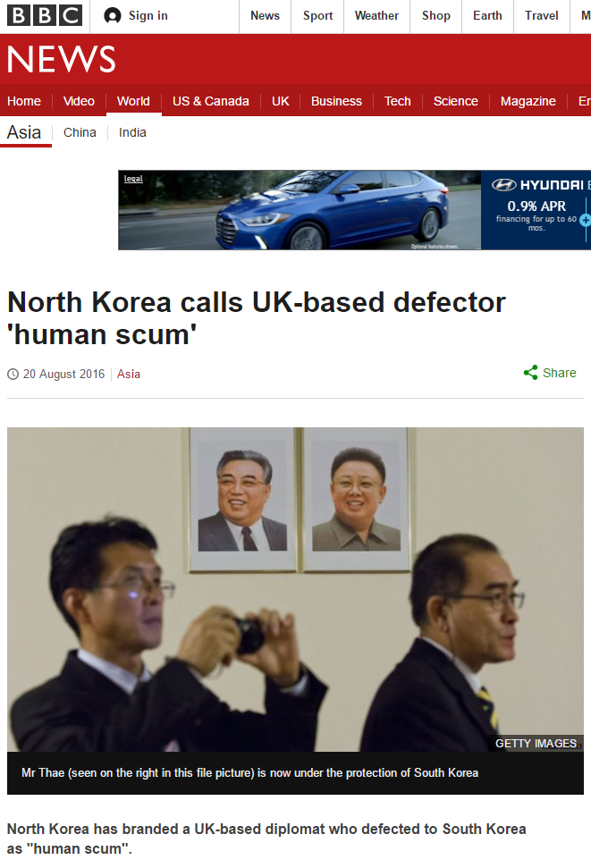Go to the Sport section

click(318, 16)
